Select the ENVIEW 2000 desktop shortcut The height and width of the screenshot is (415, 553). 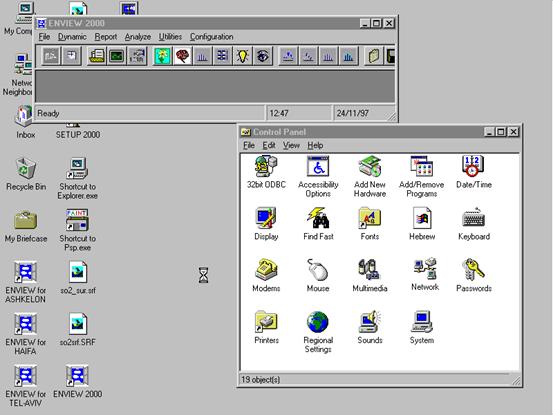click(78, 381)
